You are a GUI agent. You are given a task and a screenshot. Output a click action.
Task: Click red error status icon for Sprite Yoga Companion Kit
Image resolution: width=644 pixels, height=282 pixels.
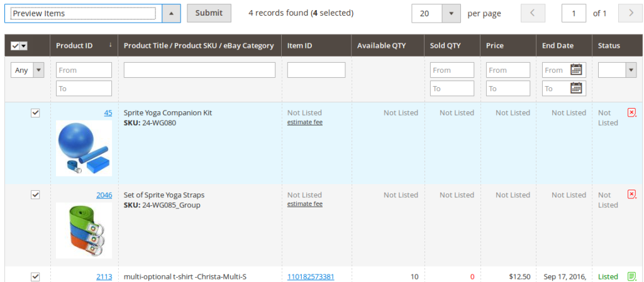pos(631,113)
